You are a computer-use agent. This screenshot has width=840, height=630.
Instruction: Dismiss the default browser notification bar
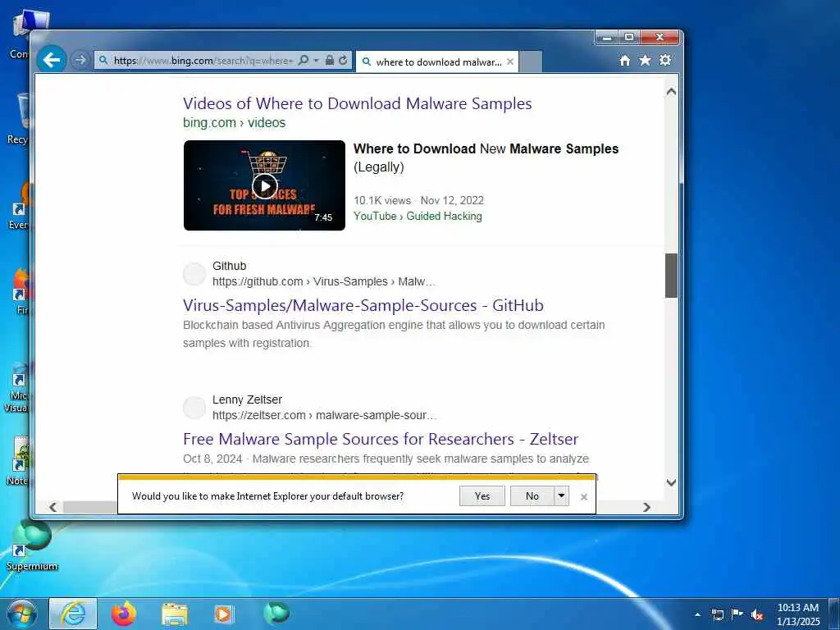(x=584, y=497)
